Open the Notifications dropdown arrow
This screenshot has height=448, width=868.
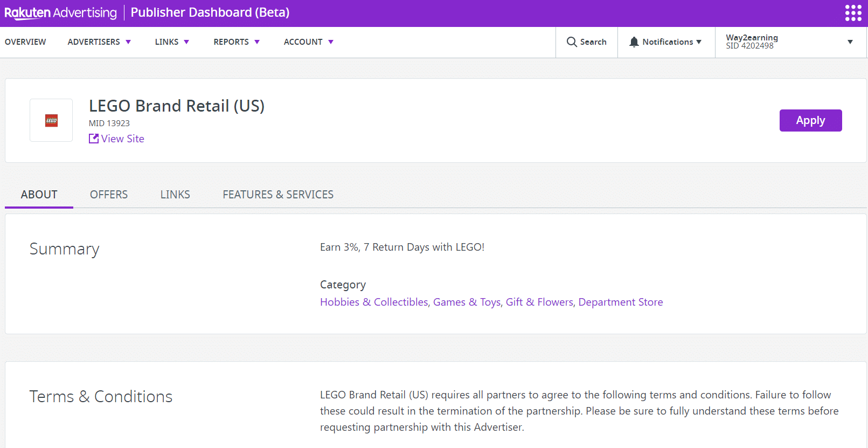point(699,42)
